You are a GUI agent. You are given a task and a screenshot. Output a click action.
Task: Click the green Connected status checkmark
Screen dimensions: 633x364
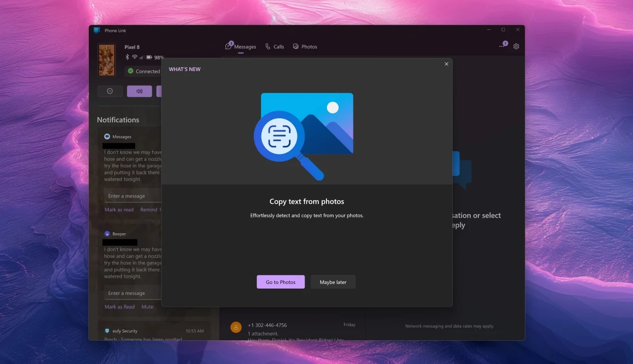(130, 71)
